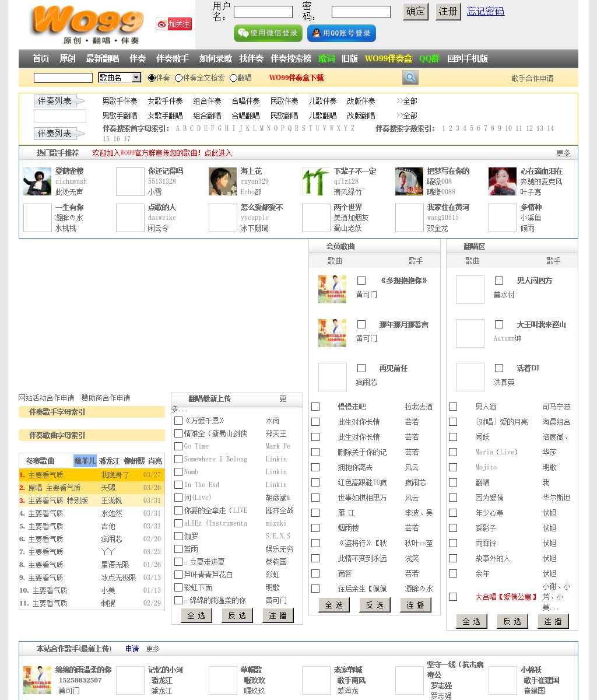Log in with QQ account button

pyautogui.click(x=342, y=33)
